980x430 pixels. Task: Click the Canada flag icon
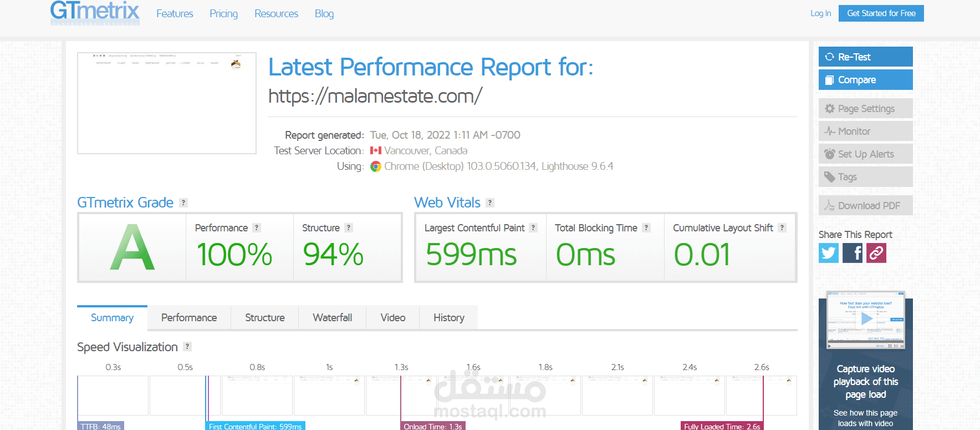click(376, 150)
